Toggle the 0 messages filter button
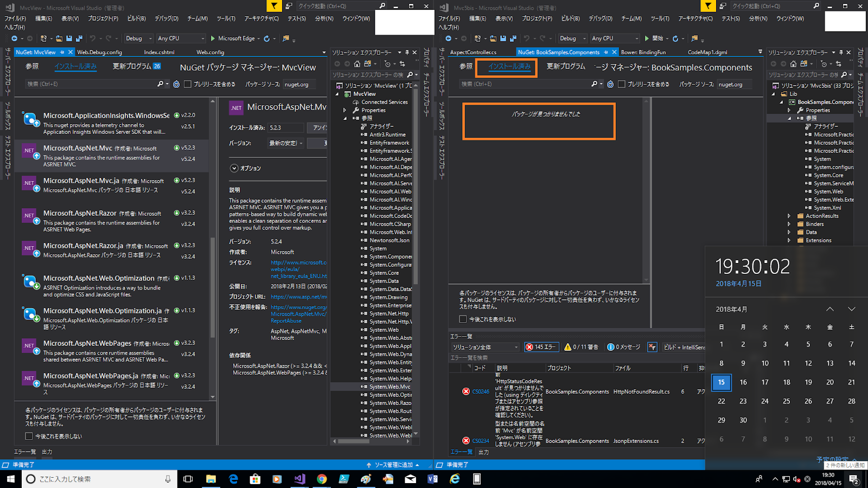The image size is (868, 488). click(x=624, y=347)
